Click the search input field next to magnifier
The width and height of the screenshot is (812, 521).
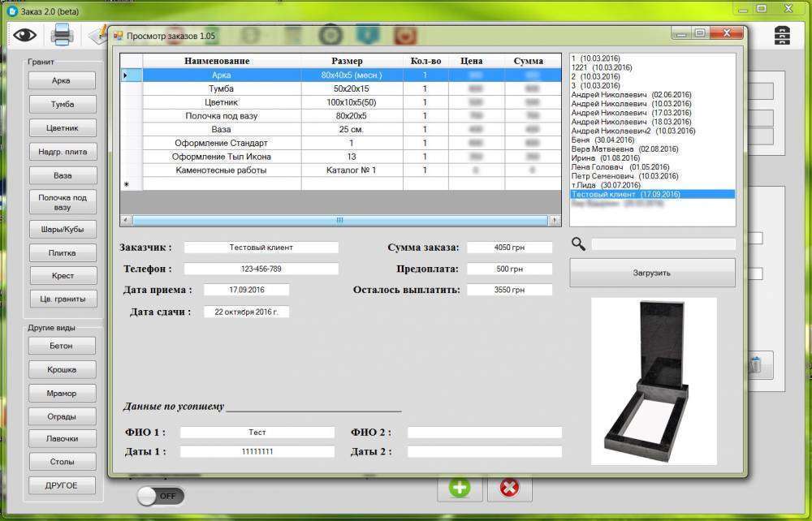click(x=663, y=244)
